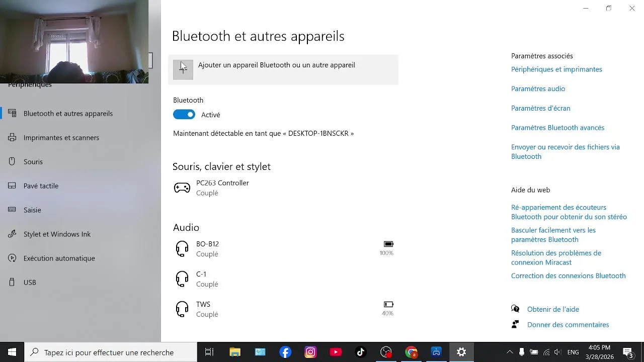The height and width of the screenshot is (362, 644).
Task: Open the game controller app in taskbar
Action: point(436,352)
